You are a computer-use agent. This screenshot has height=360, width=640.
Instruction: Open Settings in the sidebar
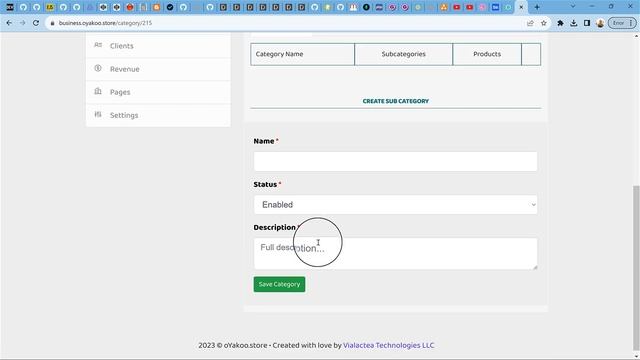point(158,115)
